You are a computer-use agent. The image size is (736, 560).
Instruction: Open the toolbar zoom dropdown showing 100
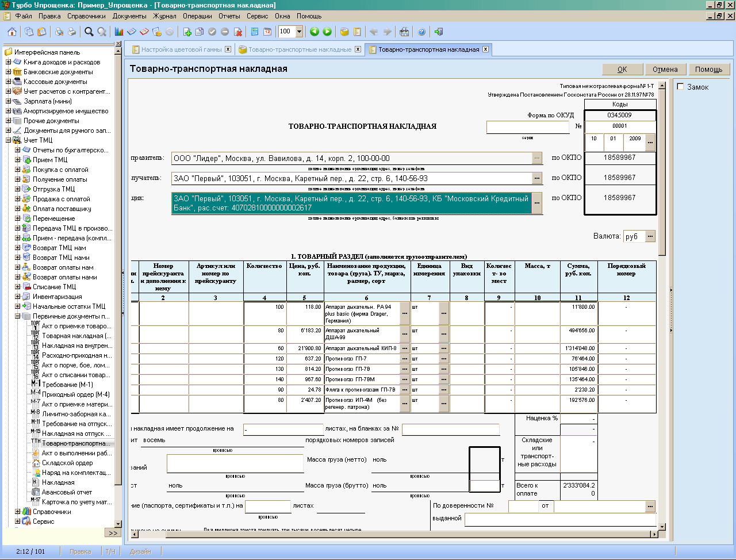tap(299, 32)
